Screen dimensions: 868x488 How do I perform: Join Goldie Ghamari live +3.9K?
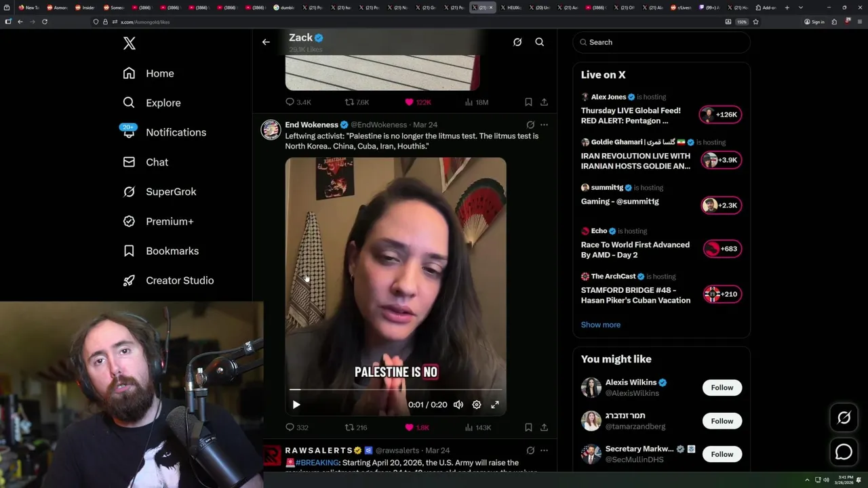pyautogui.click(x=721, y=160)
